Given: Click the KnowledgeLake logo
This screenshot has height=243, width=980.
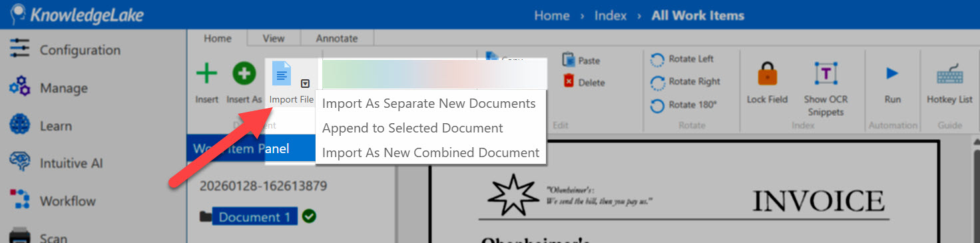Looking at the screenshot, I should (77, 15).
